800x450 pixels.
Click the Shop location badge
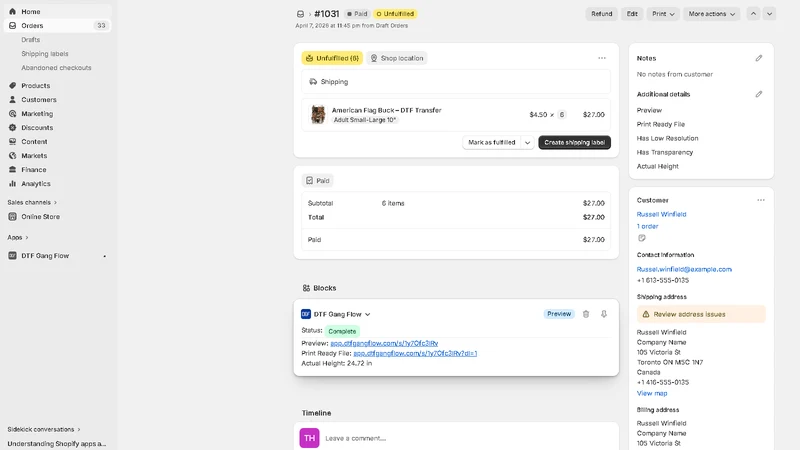tap(397, 58)
